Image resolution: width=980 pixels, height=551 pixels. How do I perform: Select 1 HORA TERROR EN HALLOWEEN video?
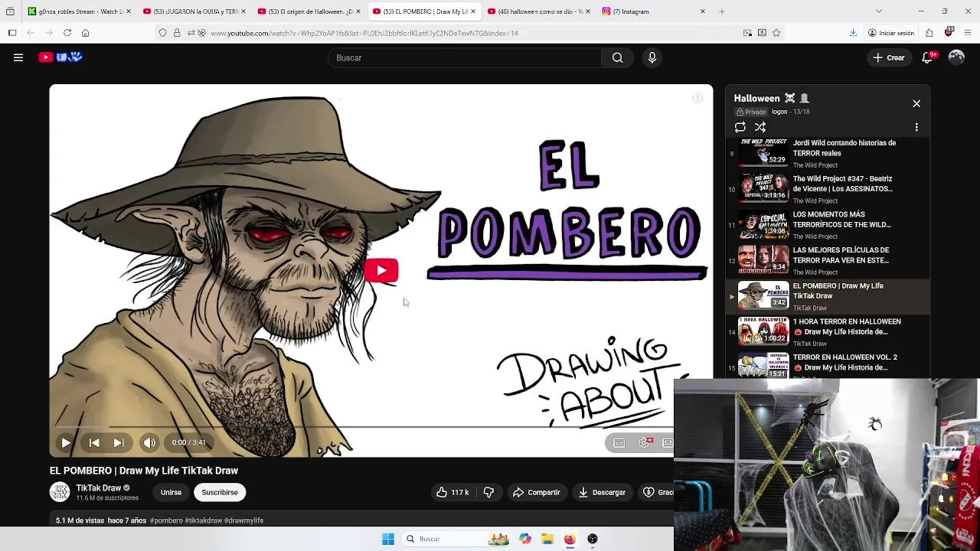click(x=828, y=332)
